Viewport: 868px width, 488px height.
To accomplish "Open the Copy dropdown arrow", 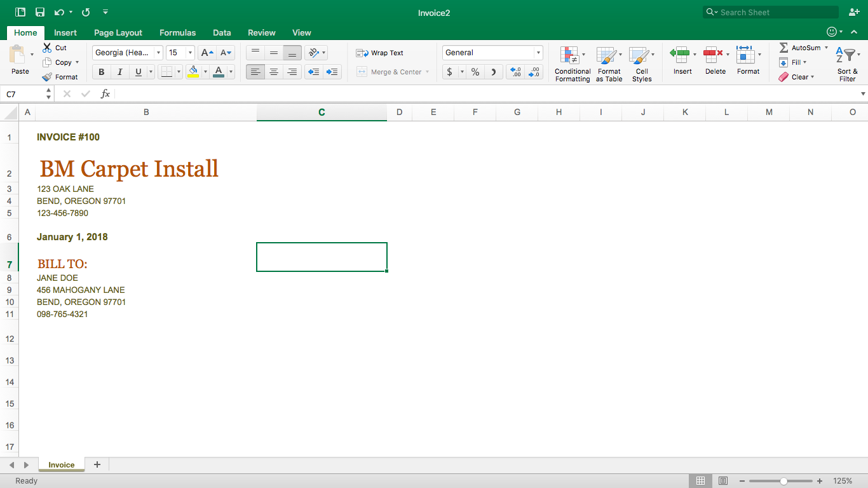I will click(x=77, y=62).
